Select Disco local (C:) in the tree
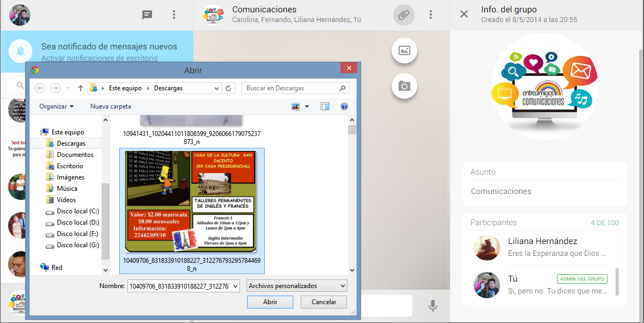The width and height of the screenshot is (644, 323). pos(77,211)
